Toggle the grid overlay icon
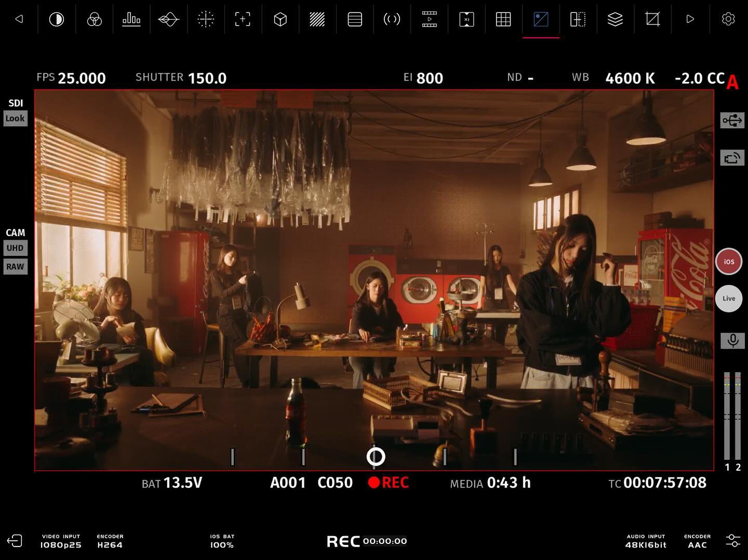The width and height of the screenshot is (748, 560). point(503,20)
